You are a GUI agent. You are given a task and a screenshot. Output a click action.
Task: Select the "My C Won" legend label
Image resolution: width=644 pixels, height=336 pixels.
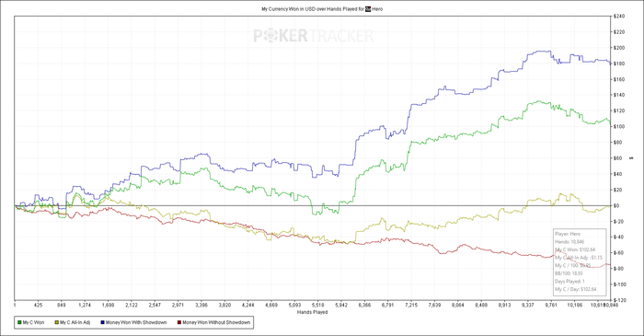click(x=33, y=323)
